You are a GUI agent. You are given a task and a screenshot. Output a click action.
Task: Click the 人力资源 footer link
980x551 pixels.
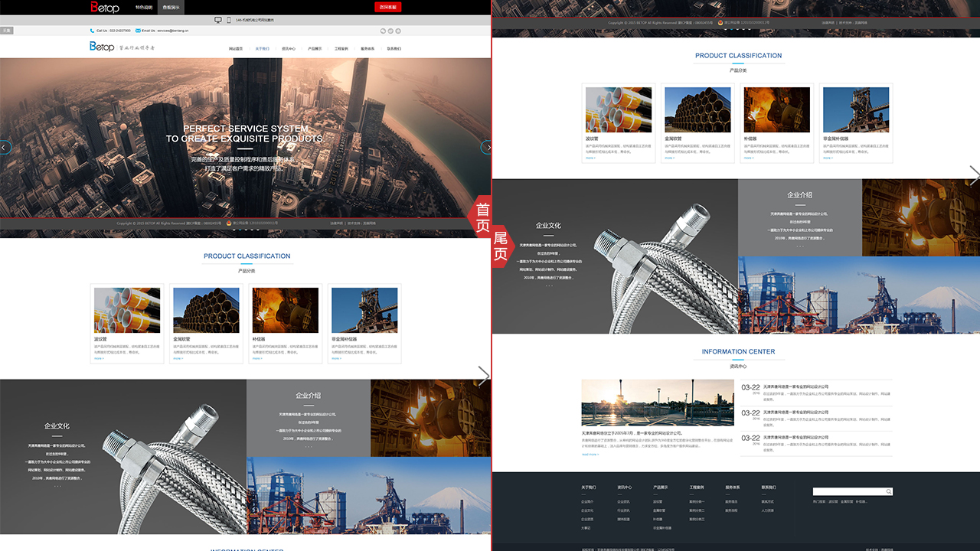[767, 510]
